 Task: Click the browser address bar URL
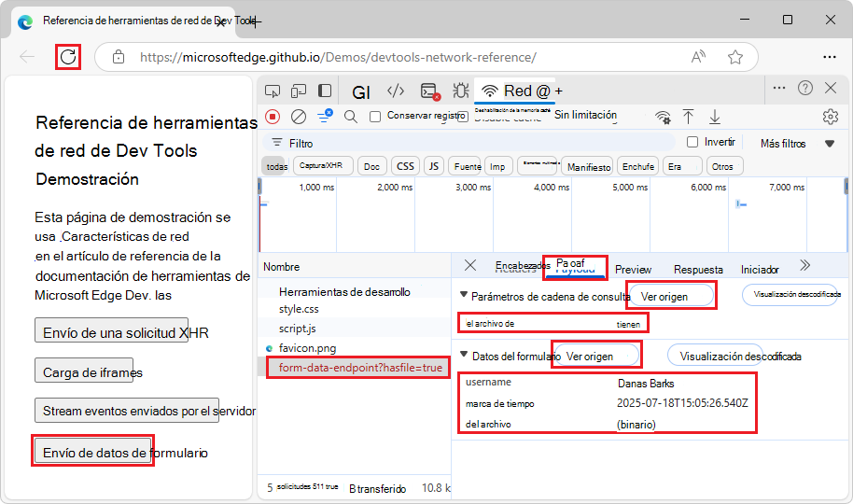(338, 57)
